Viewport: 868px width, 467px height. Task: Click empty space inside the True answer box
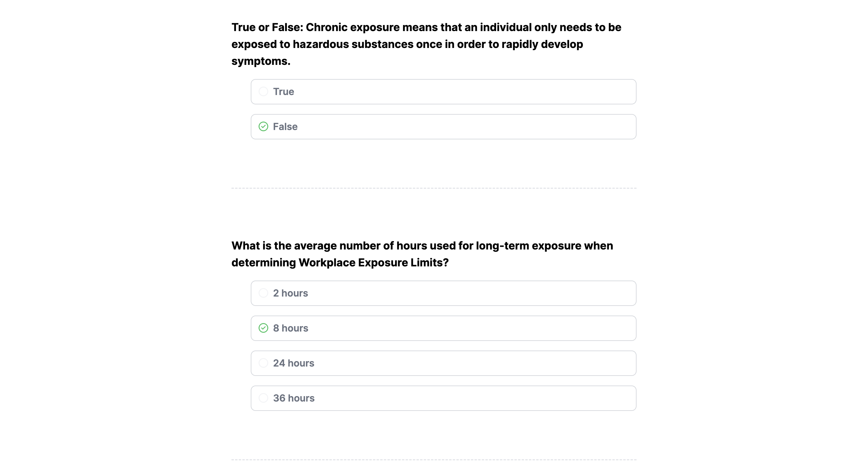(x=472, y=92)
